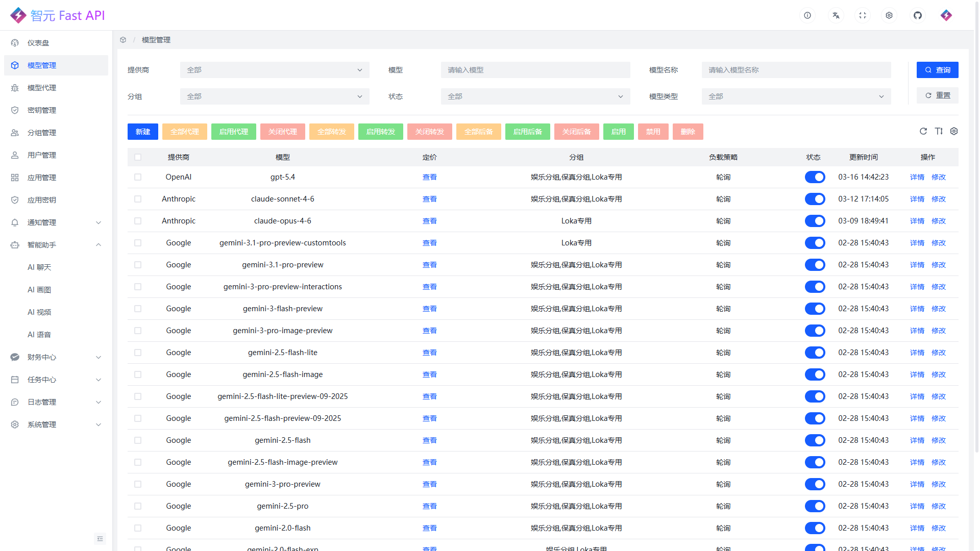The height and width of the screenshot is (551, 980).
Task: Open language translation icon
Action: (x=836, y=15)
